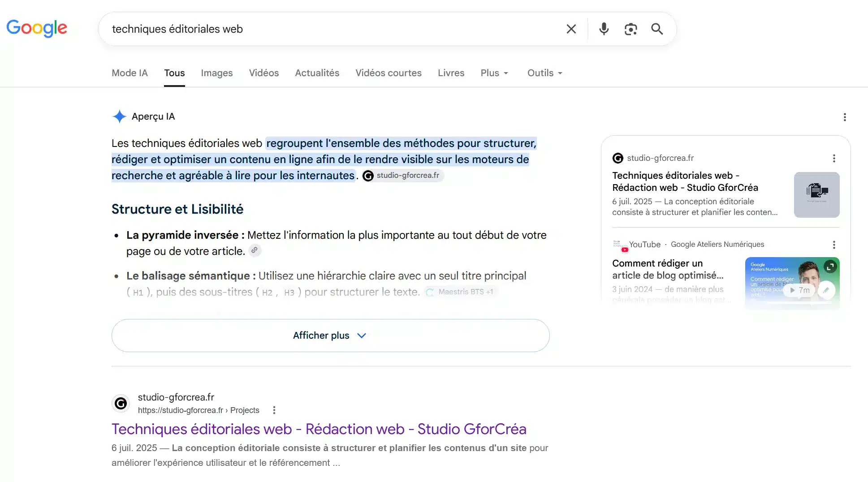
Task: Open options for studio-gforcrea.fr source card
Action: coord(833,159)
